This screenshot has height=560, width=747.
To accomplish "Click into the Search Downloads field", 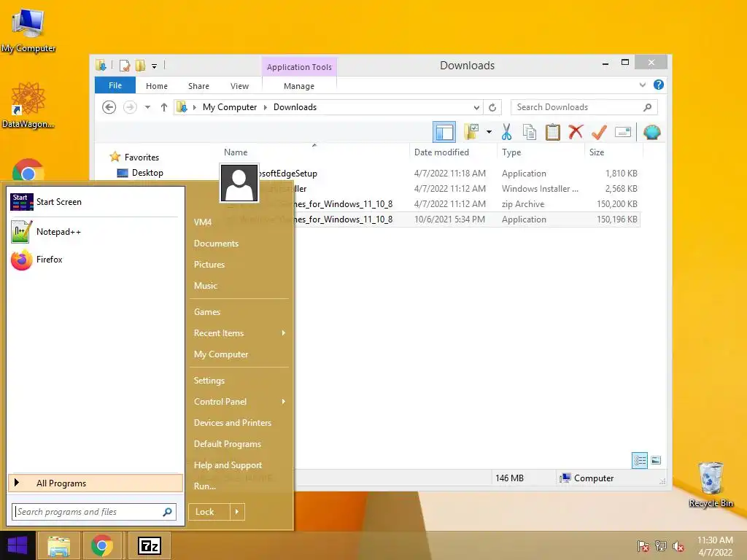I will click(584, 107).
